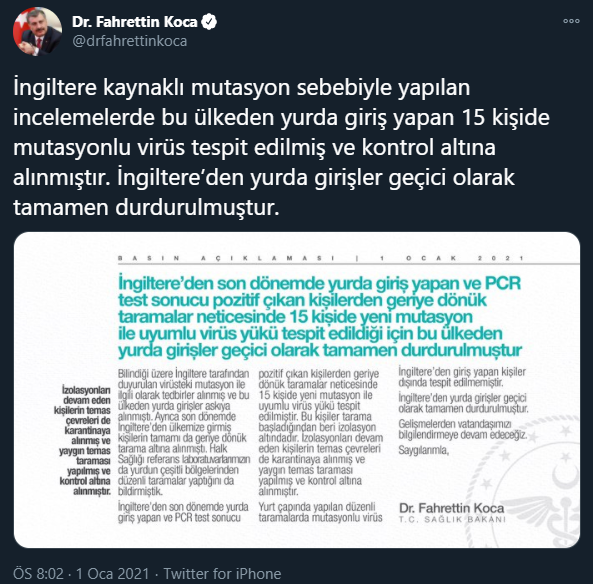This screenshot has width=593, height=584.
Task: Open the three-dot more options menu
Action: [571, 21]
